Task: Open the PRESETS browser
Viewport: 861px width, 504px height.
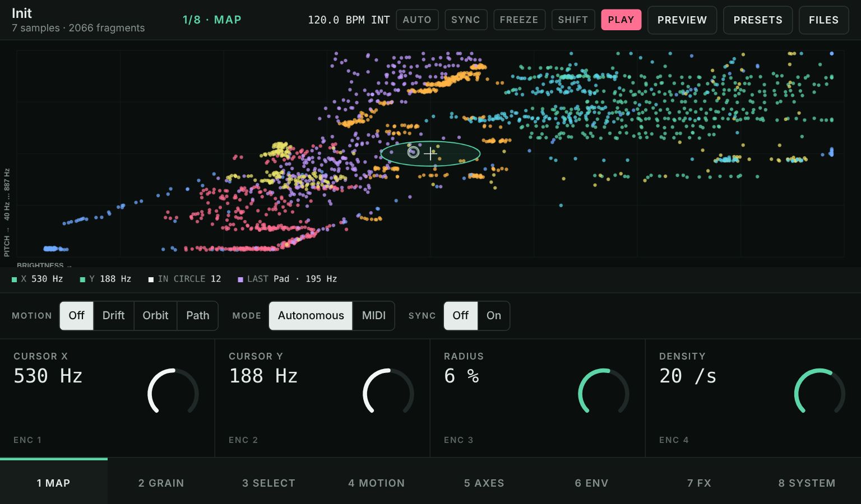Action: 758,20
